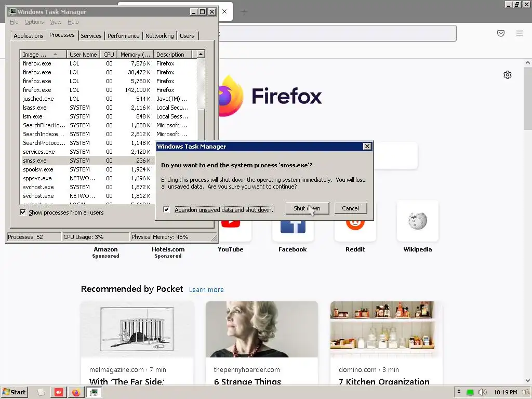
Task: Select the jusched.exe process row
Action: click(109, 99)
